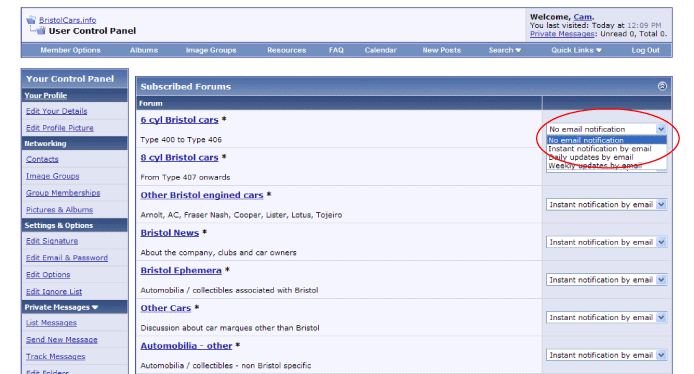Image resolution: width=694 pixels, height=374 pixels.
Task: Open Pictures & Albums
Action: coord(59,210)
